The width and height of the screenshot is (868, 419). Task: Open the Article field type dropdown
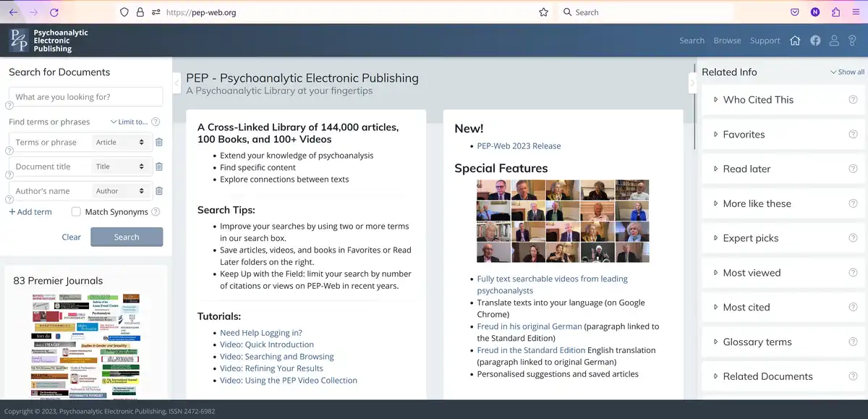[122, 142]
